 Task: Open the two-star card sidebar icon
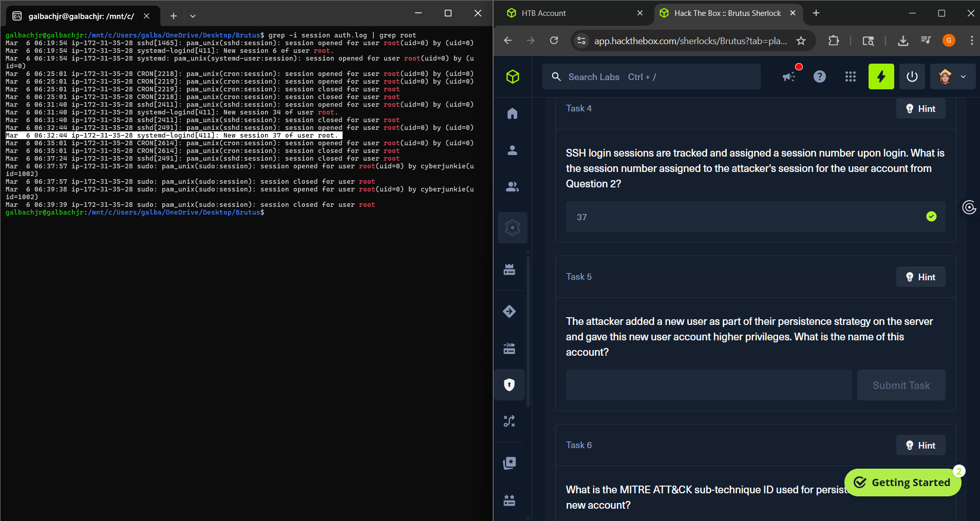(x=510, y=500)
